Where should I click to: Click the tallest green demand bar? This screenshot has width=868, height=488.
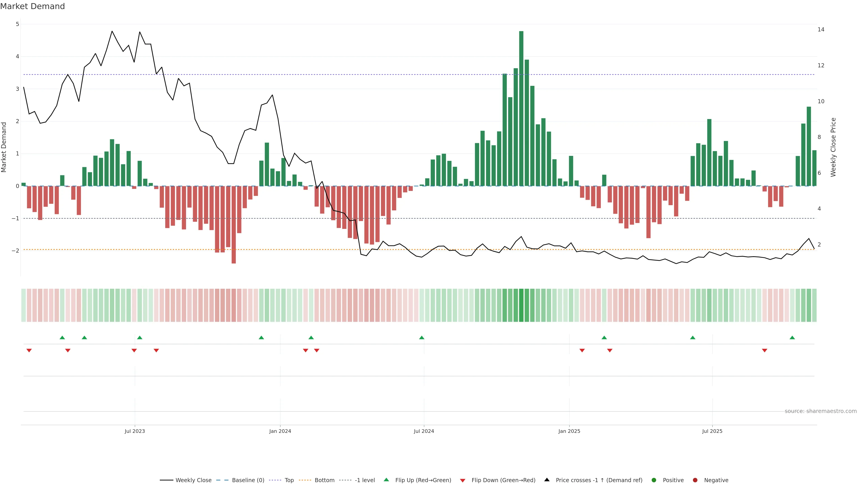521,108
